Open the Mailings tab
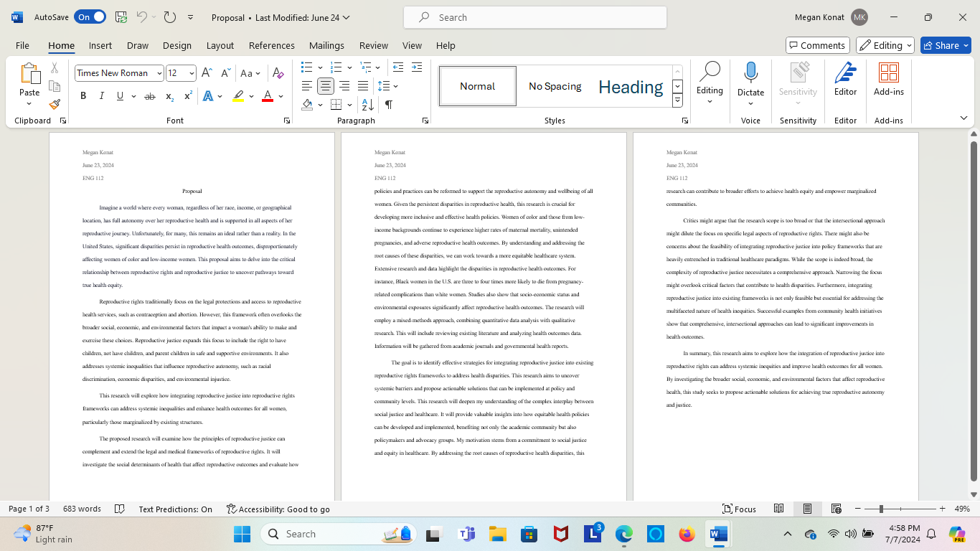 (x=326, y=45)
